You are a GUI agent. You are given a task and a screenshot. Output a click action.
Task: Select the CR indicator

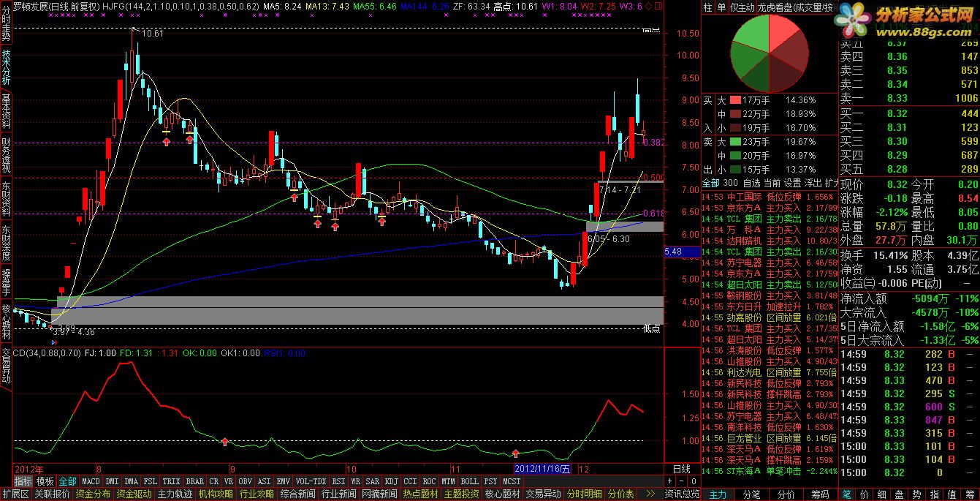tap(213, 482)
